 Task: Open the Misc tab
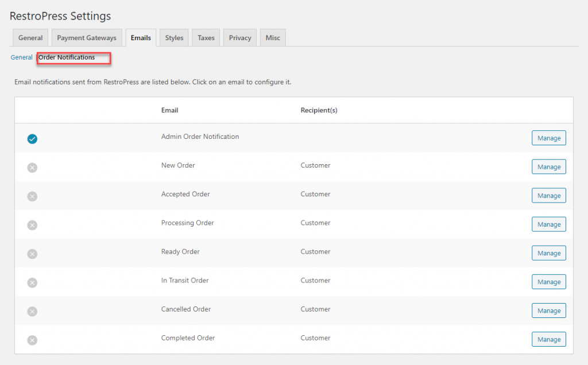click(x=273, y=38)
